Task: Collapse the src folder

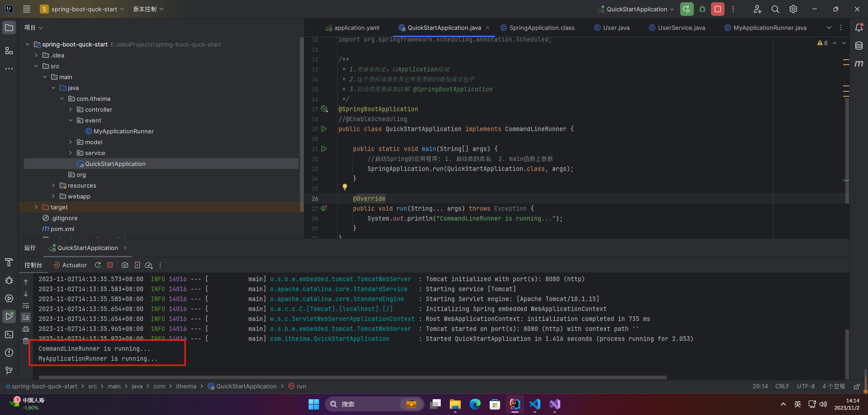Action: 36,66
